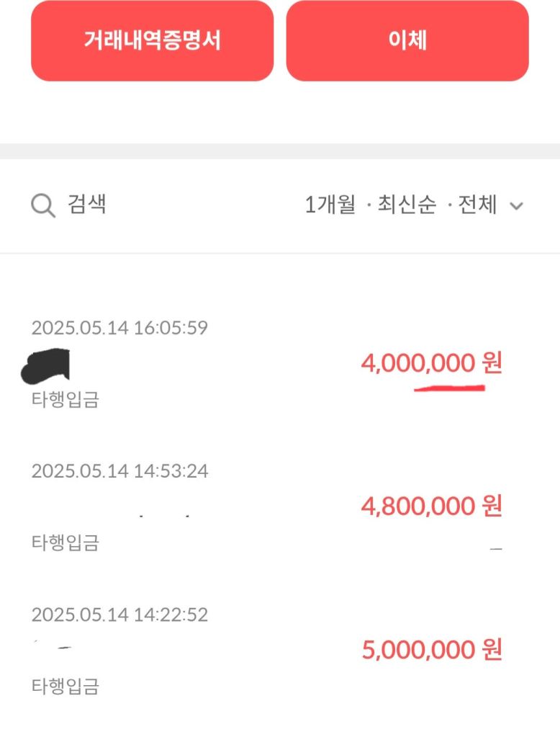
Task: Tap 타행입금 label of the 4,800,000 deposit
Action: [x=66, y=542]
